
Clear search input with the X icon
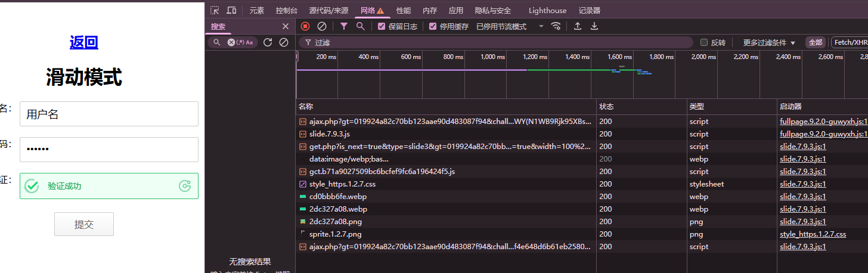(231, 42)
